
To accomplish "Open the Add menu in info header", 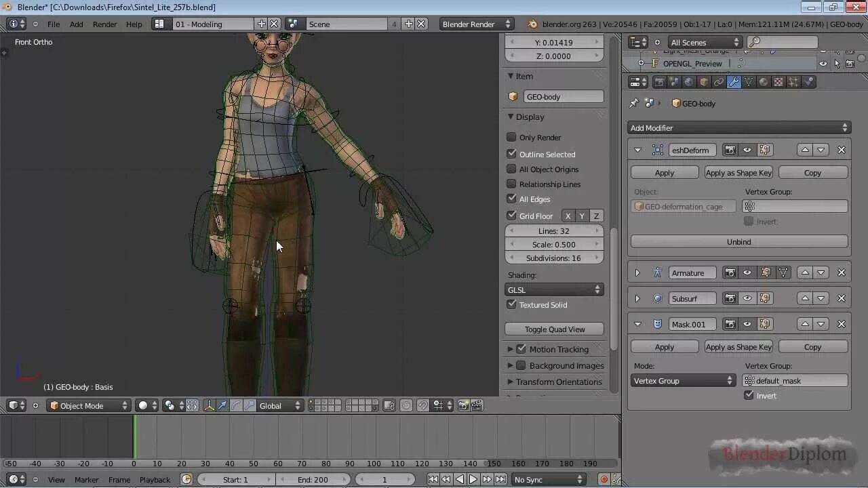I will pyautogui.click(x=77, y=24).
